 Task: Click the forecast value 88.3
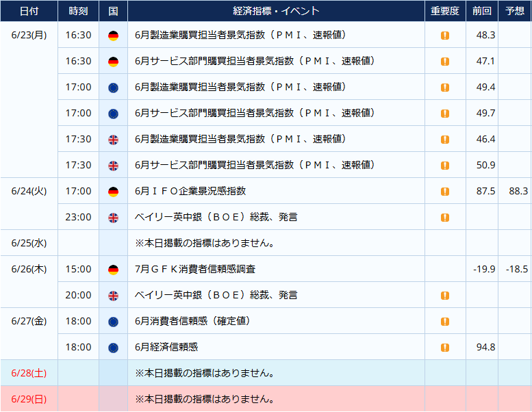coord(518,191)
